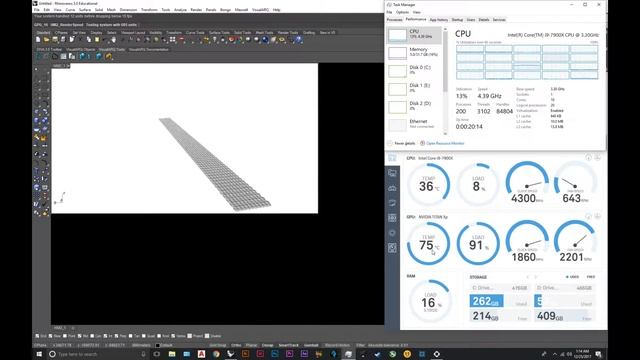This screenshot has width=640, height=360.
Task: Toggle the Project osnap checkbox
Action: click(x=189, y=336)
